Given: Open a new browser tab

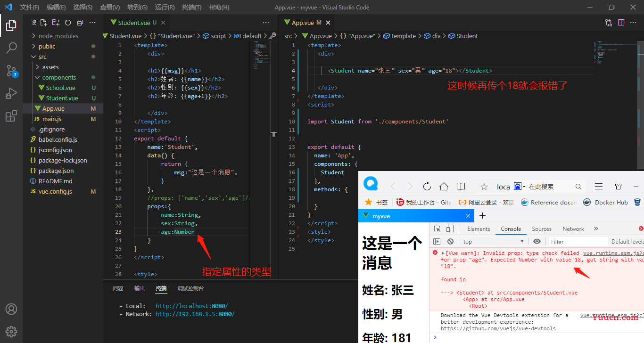Looking at the screenshot, I should [482, 216].
